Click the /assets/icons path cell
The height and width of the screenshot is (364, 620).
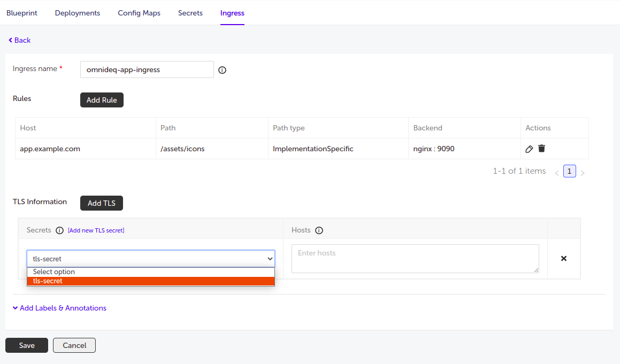pos(212,149)
